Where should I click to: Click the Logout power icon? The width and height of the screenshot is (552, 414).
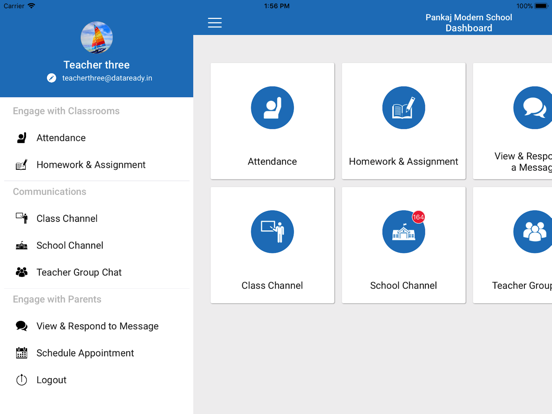click(x=21, y=380)
